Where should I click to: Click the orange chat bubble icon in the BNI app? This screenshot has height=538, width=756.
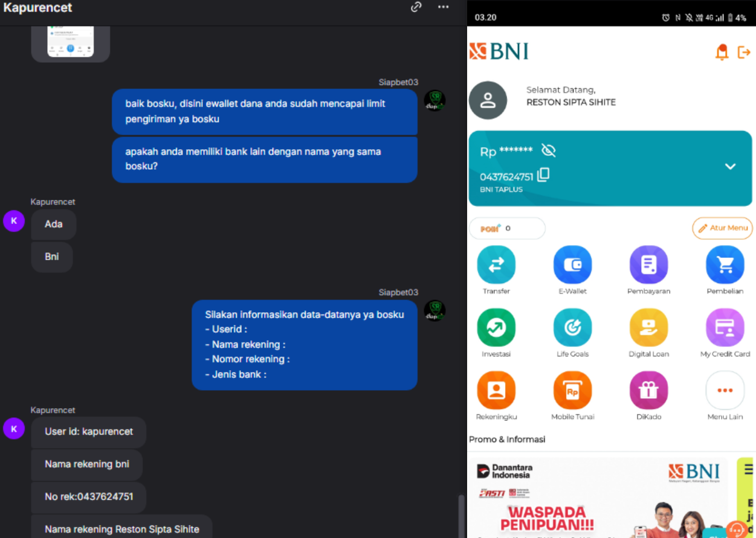tap(736, 530)
